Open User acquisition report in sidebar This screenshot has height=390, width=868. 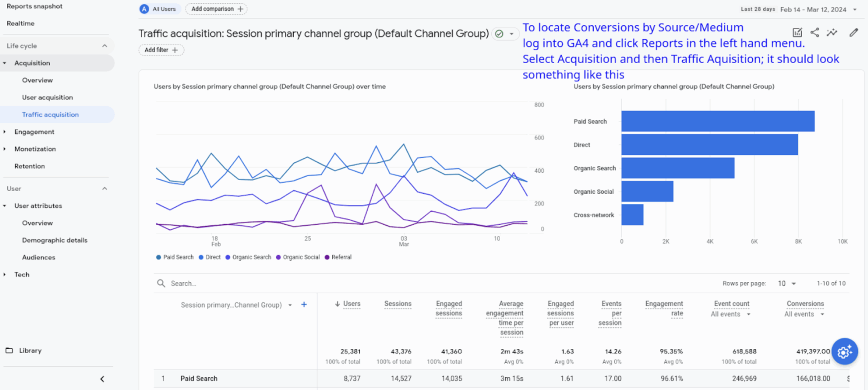47,97
